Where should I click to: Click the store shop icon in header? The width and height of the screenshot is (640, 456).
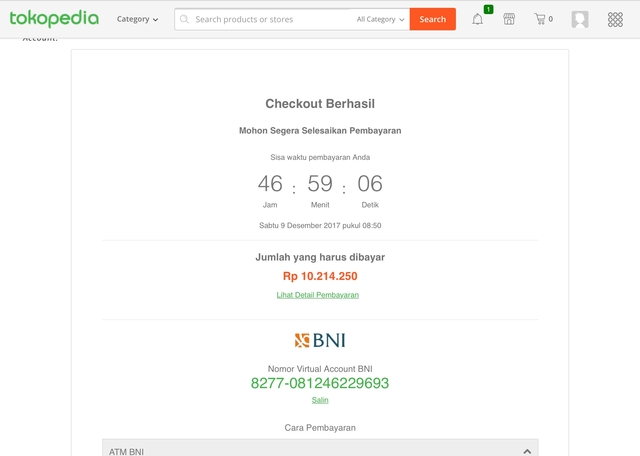click(x=509, y=19)
